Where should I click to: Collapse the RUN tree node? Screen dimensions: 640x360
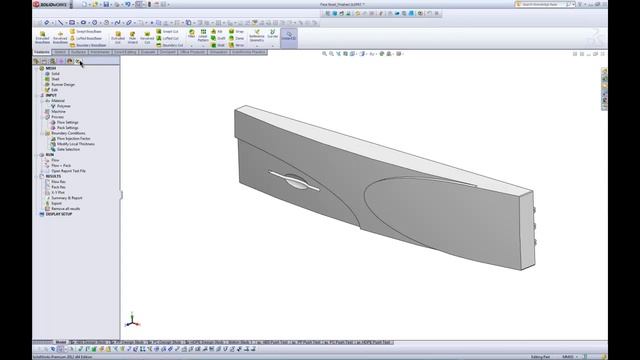tap(36, 155)
